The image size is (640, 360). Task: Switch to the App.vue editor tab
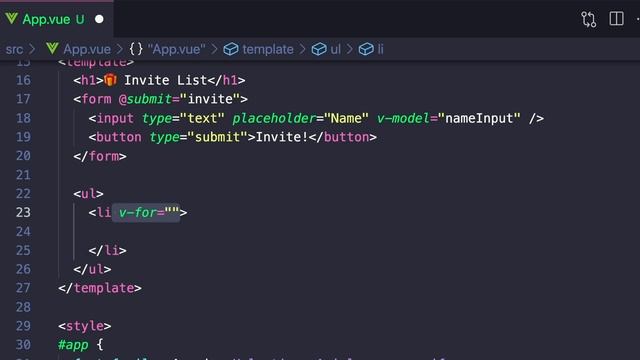point(56,19)
